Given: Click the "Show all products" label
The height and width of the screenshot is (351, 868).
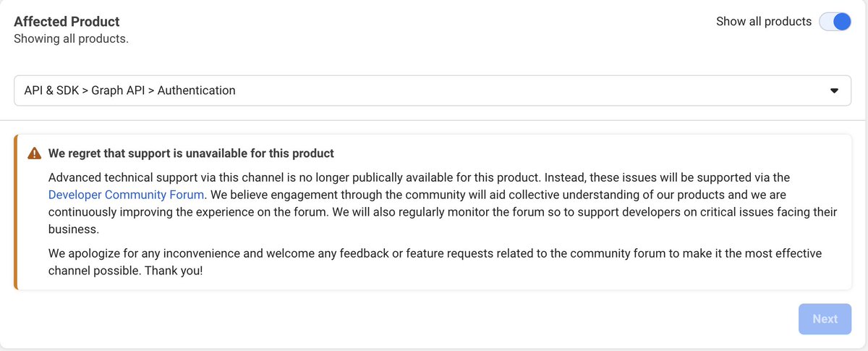Looking at the screenshot, I should coord(764,22).
